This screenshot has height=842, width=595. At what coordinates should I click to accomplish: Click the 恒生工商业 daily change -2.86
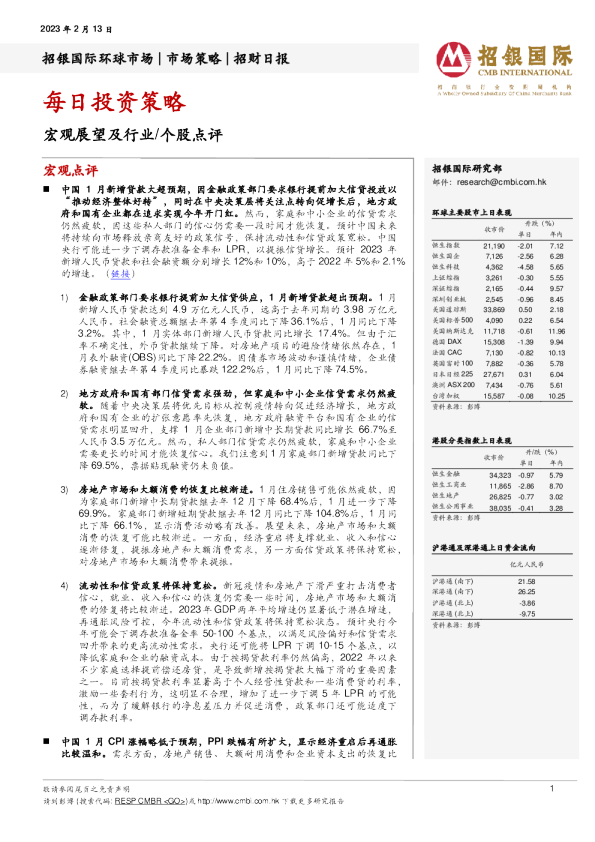tap(526, 486)
